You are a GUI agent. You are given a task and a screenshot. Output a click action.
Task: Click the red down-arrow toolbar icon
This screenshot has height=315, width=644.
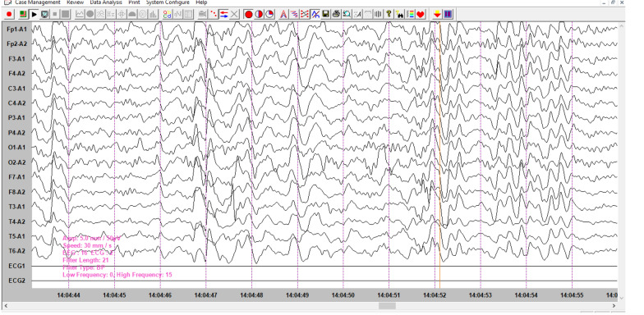(437, 15)
